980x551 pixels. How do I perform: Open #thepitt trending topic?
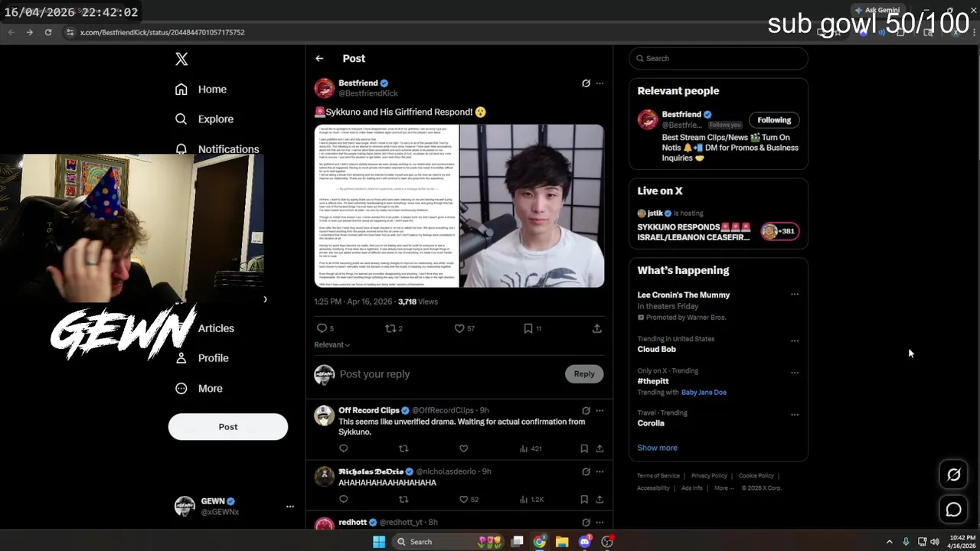[653, 381]
